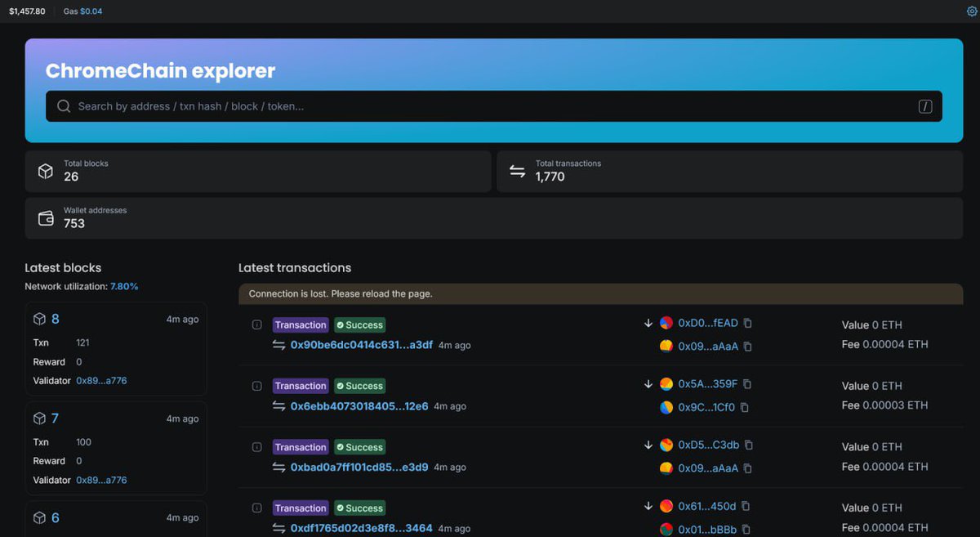Screen dimensions: 980x537
Task: Click the avatar icon of 0x5A...359F
Action: click(666, 384)
